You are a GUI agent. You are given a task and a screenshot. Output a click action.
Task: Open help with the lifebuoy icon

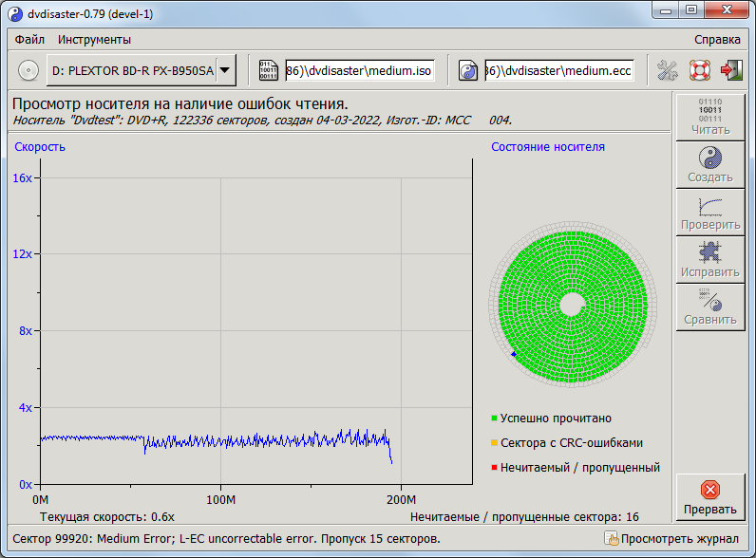(700, 70)
